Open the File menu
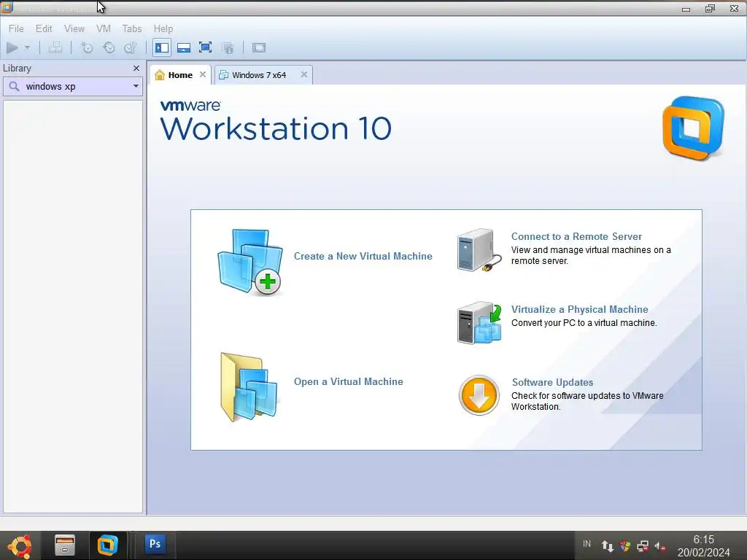 click(16, 28)
